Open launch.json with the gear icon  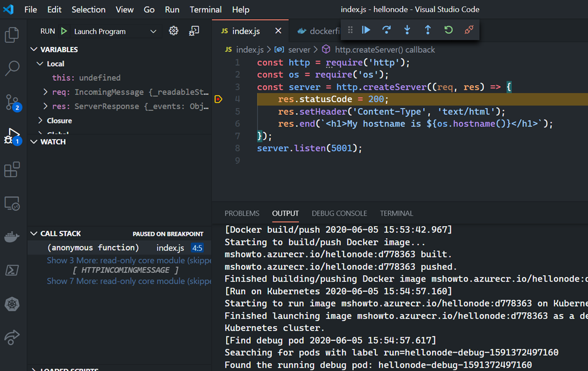[173, 31]
